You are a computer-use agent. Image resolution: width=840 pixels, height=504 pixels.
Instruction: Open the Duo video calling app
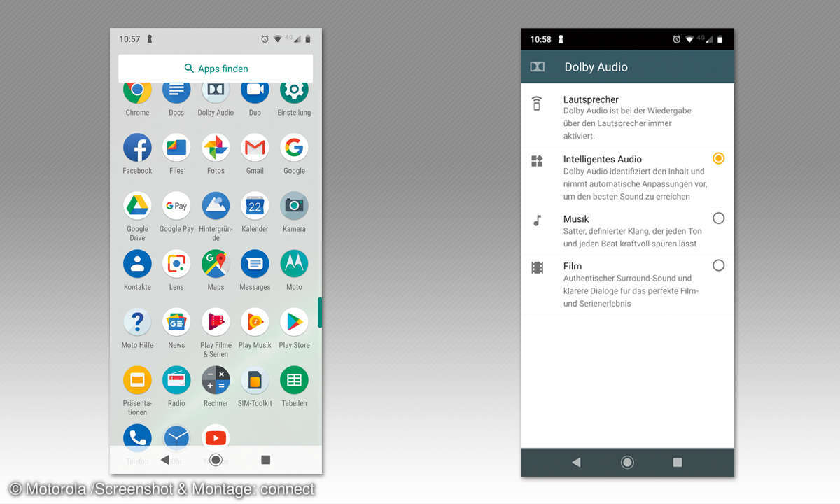[255, 90]
